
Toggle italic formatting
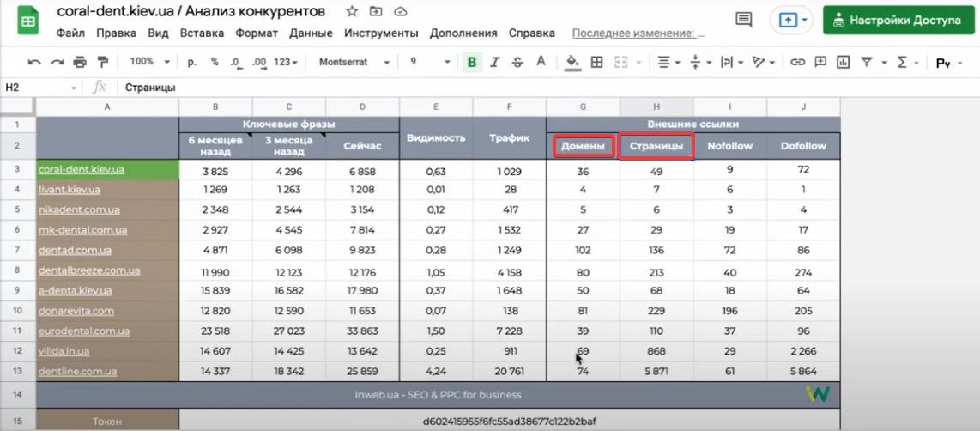pos(495,62)
